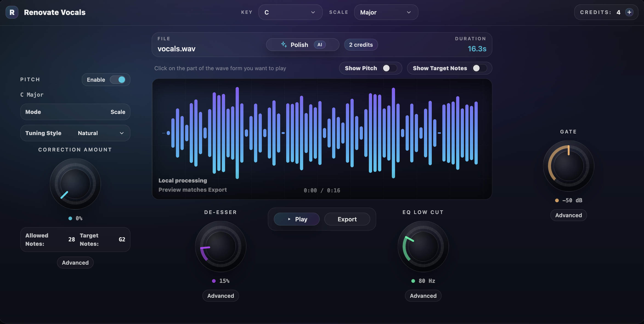Open Advanced settings under the Gate knob

pos(568,215)
